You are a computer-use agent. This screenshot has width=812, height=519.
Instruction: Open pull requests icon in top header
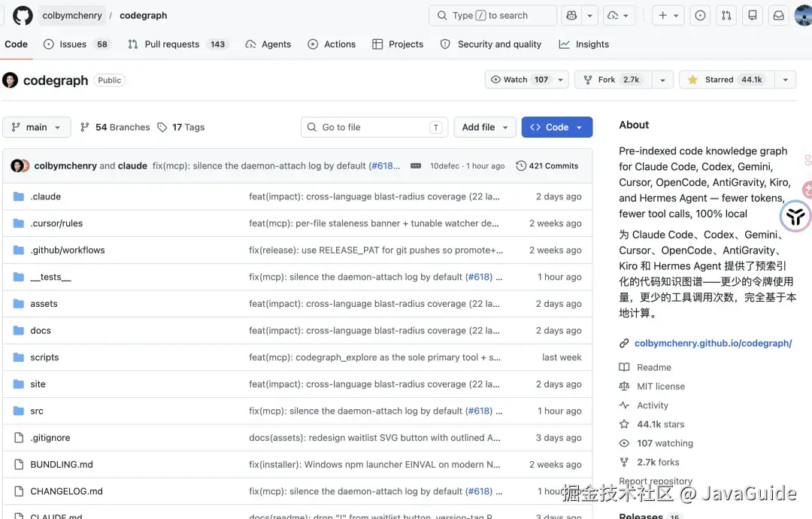click(x=726, y=16)
